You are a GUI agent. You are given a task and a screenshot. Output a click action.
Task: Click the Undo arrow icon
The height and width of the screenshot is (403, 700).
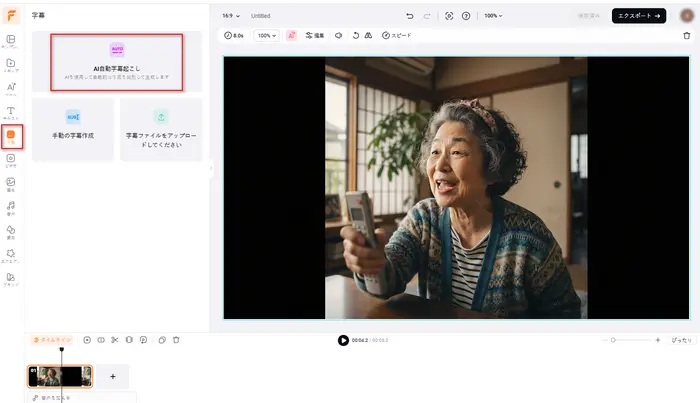coord(410,16)
